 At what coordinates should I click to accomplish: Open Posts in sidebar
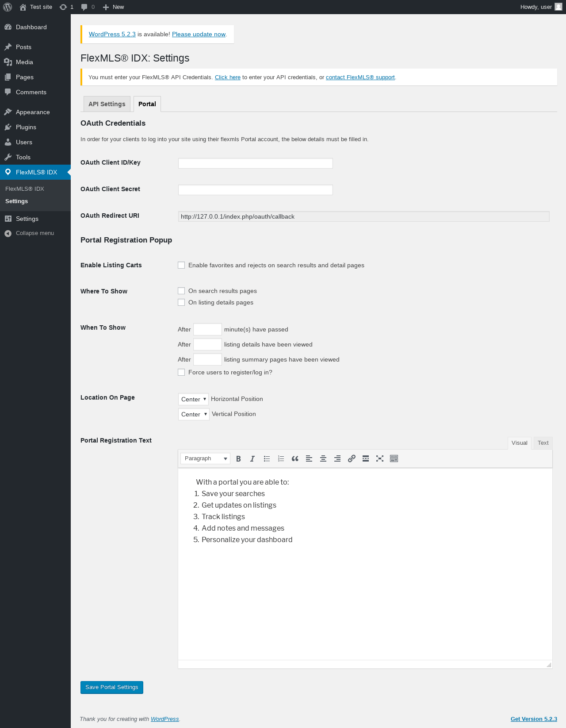point(35,47)
